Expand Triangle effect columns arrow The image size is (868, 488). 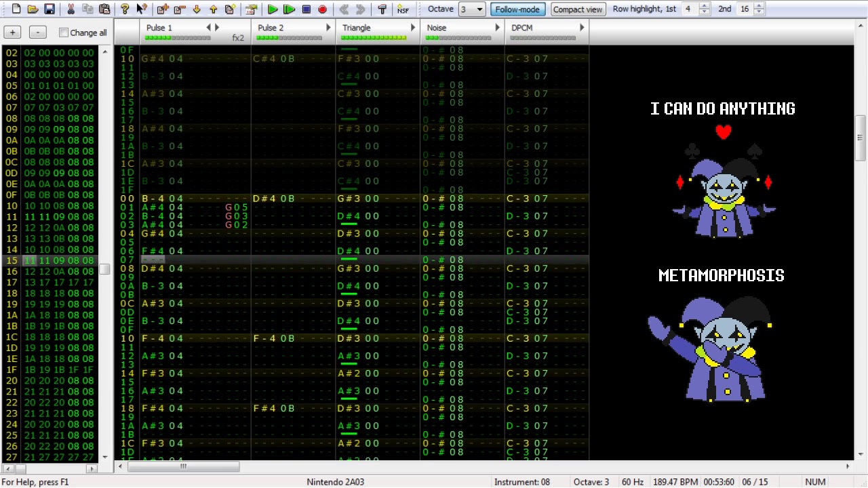pos(412,28)
